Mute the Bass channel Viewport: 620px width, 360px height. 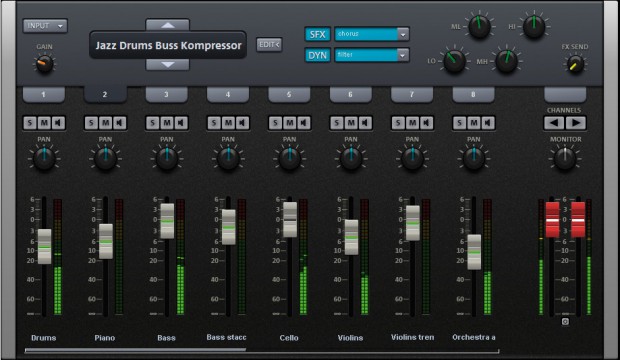[167, 123]
